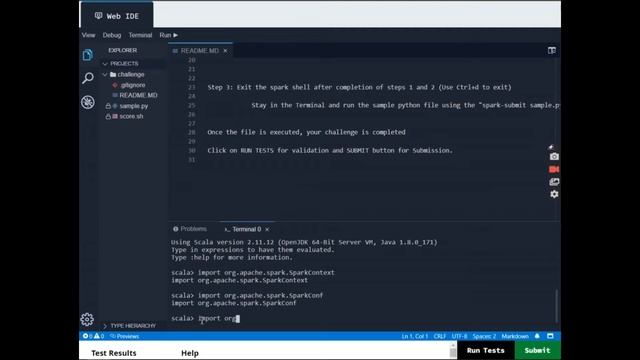Open the Search magnifier icon in sidebar
This screenshot has width=640, height=360.
click(87, 78)
